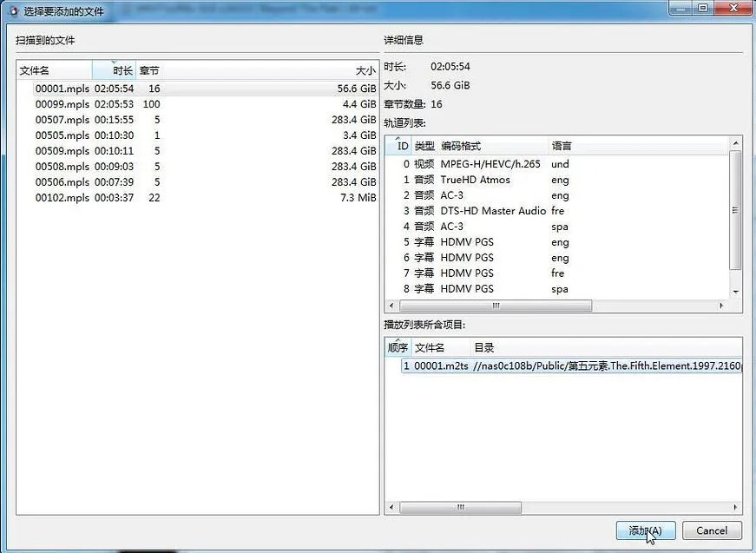The height and width of the screenshot is (553, 756).
Task: Click the track list horizontal scrollbar thumb
Action: pyautogui.click(x=496, y=306)
